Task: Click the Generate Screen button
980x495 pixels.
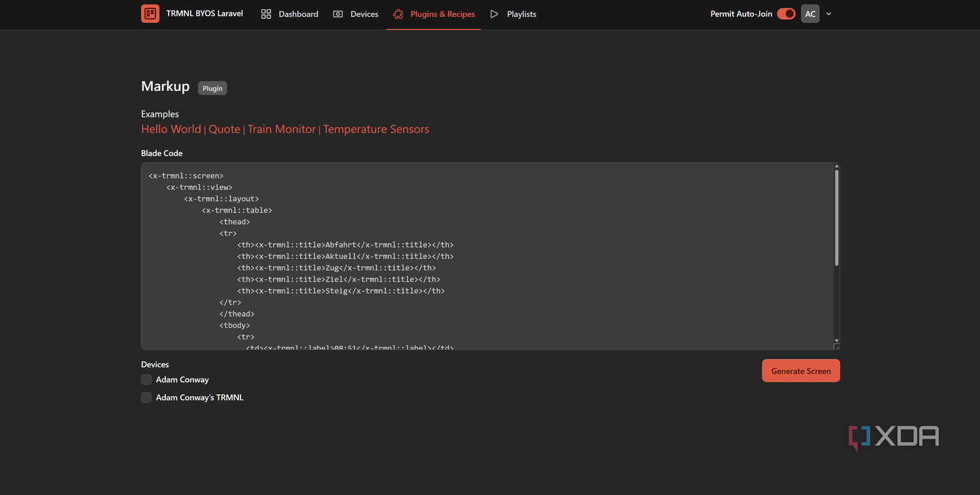Action: (x=801, y=371)
